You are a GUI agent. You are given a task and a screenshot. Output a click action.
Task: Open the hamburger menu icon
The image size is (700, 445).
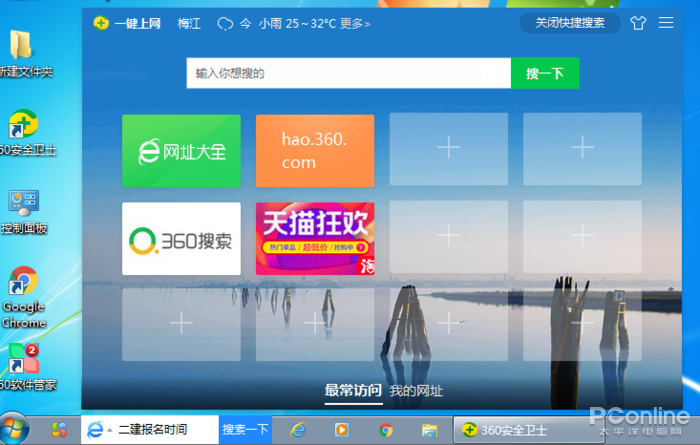tap(667, 23)
